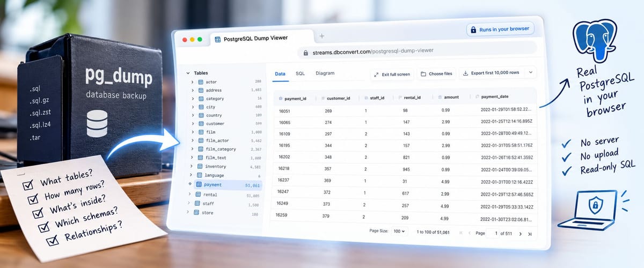Click the table icon beside inventory
Image resolution: width=644 pixels, height=268 pixels.
[200, 167]
